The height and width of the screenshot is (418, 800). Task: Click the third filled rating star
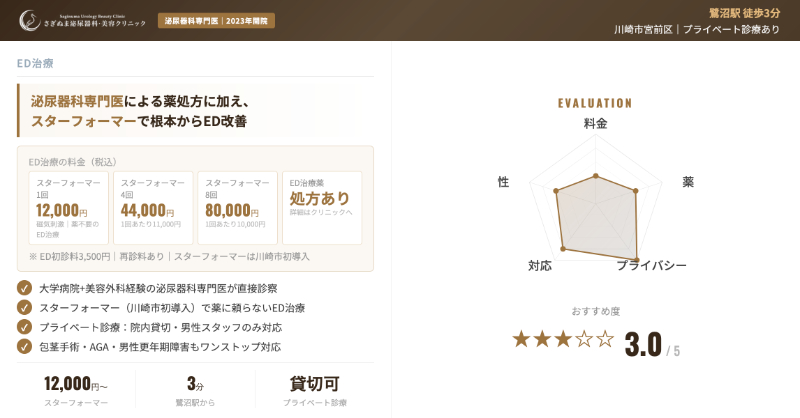click(x=563, y=339)
